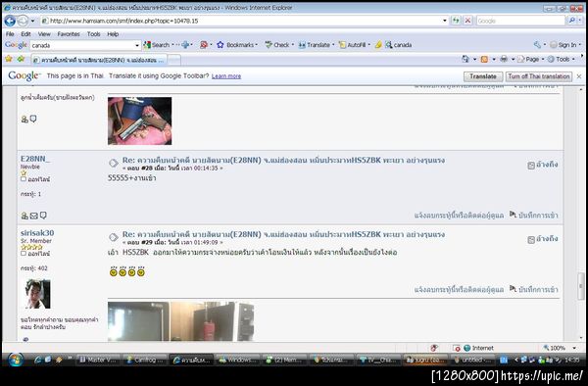Open a new blank tab
This screenshot has width=588, height=386.
(174, 60)
